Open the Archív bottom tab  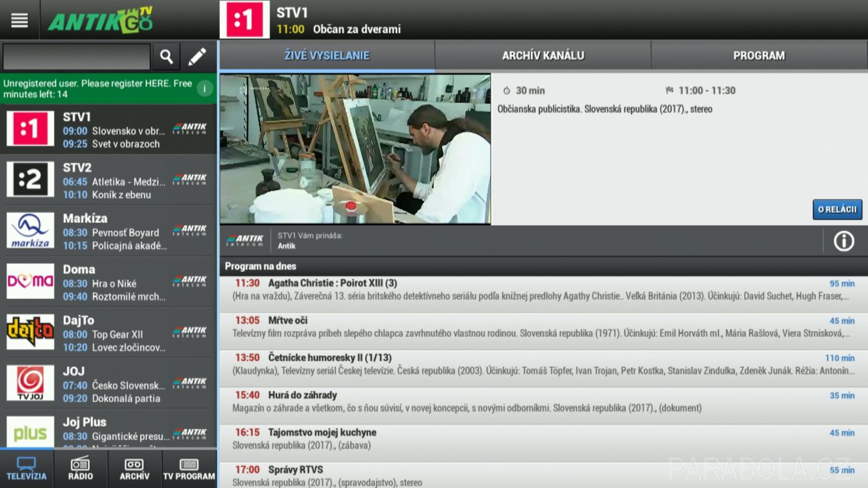pos(134,469)
